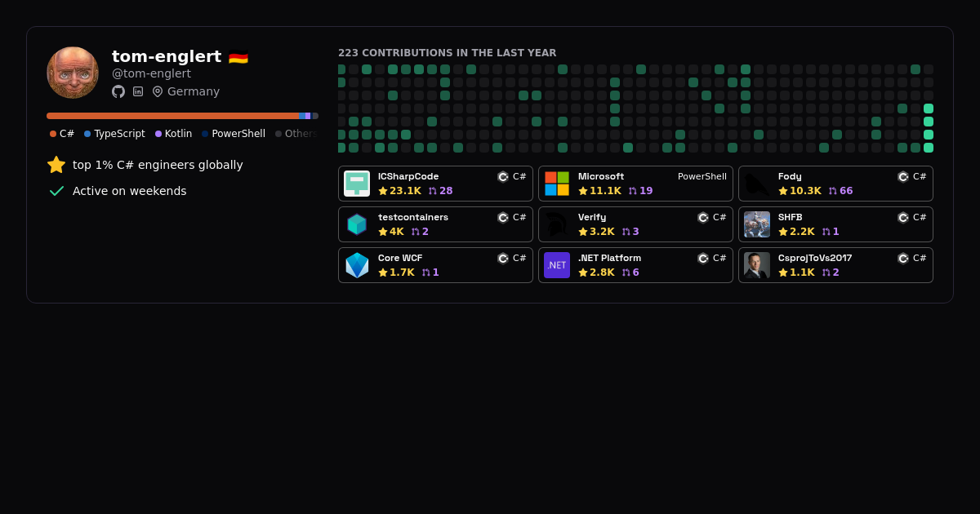Click the 2.2K star count
980x514 pixels.
coord(802,232)
